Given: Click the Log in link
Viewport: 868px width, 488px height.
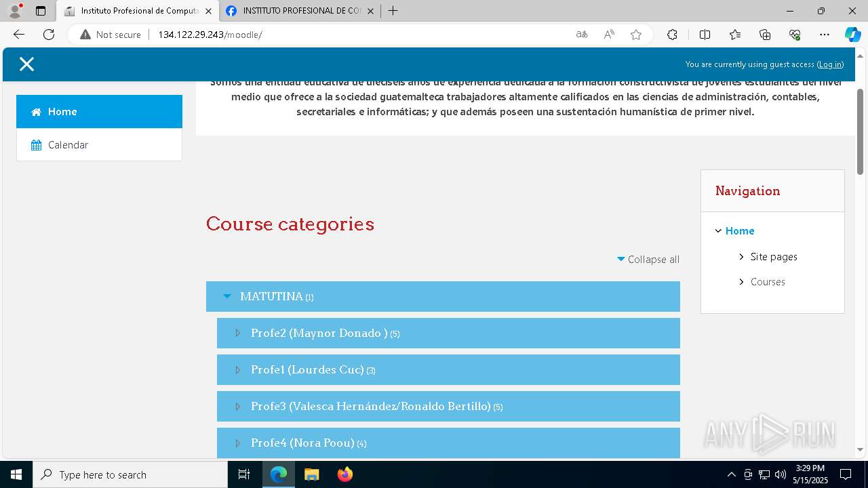Looking at the screenshot, I should [x=830, y=64].
